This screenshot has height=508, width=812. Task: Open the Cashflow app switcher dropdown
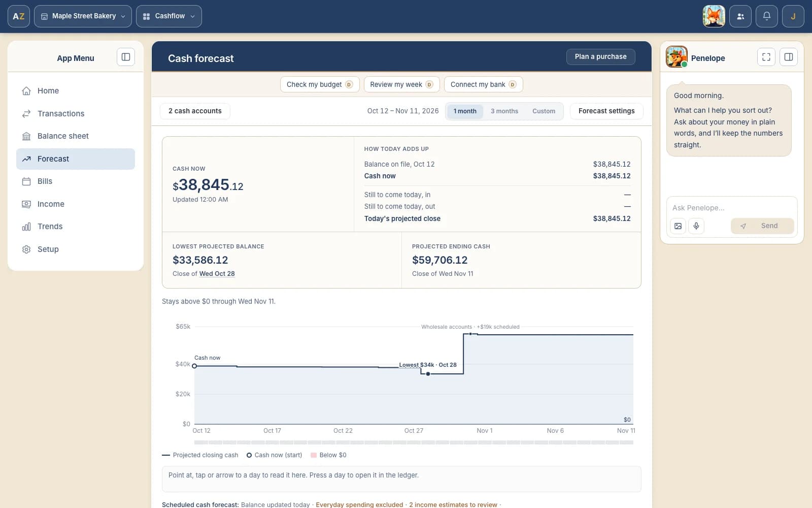point(169,16)
